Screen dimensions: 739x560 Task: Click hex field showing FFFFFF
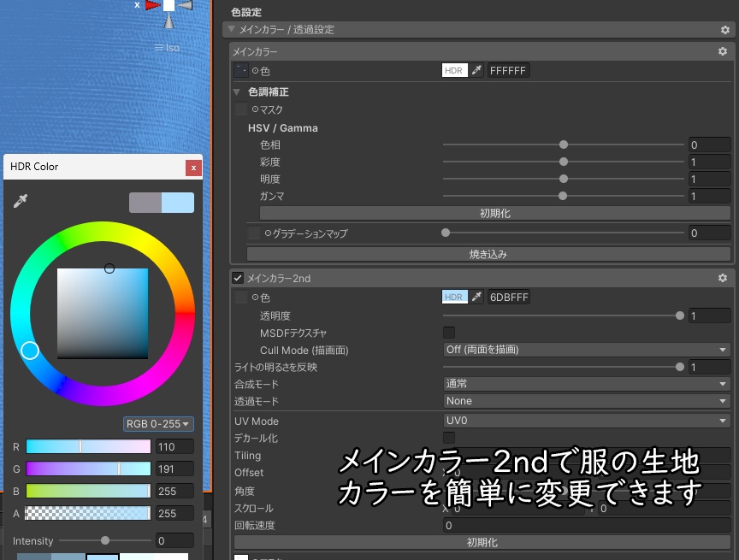509,71
